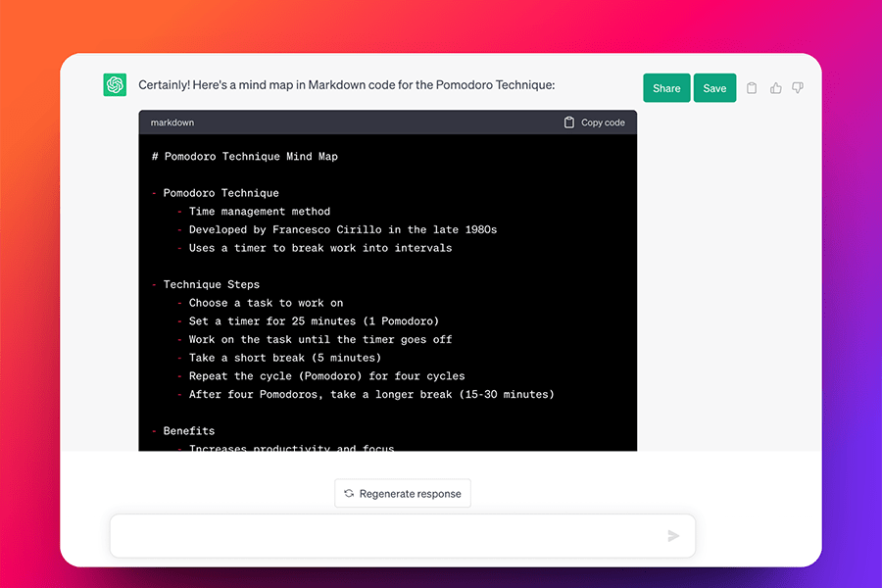This screenshot has width=882, height=588.
Task: Copy the response with the clipboard icon
Action: [752, 88]
